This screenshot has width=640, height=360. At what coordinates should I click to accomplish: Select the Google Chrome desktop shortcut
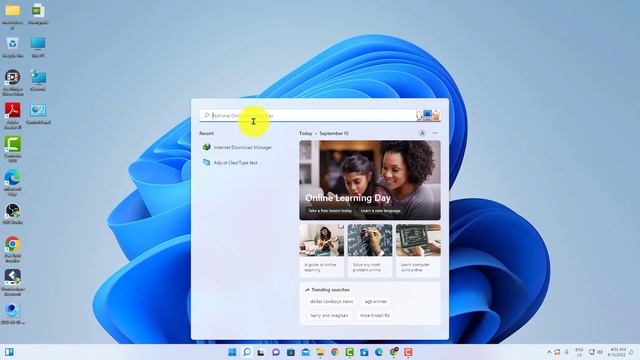point(12,249)
